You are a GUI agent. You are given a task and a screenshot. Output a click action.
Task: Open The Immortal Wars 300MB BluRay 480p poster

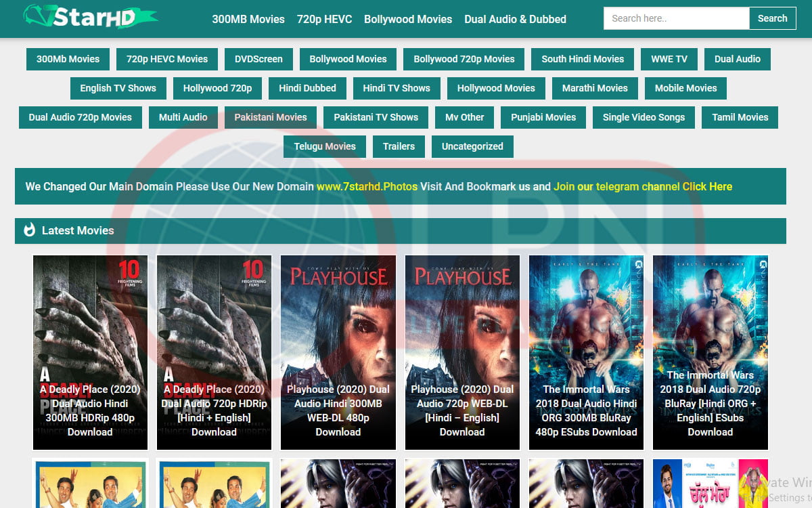[x=586, y=352]
